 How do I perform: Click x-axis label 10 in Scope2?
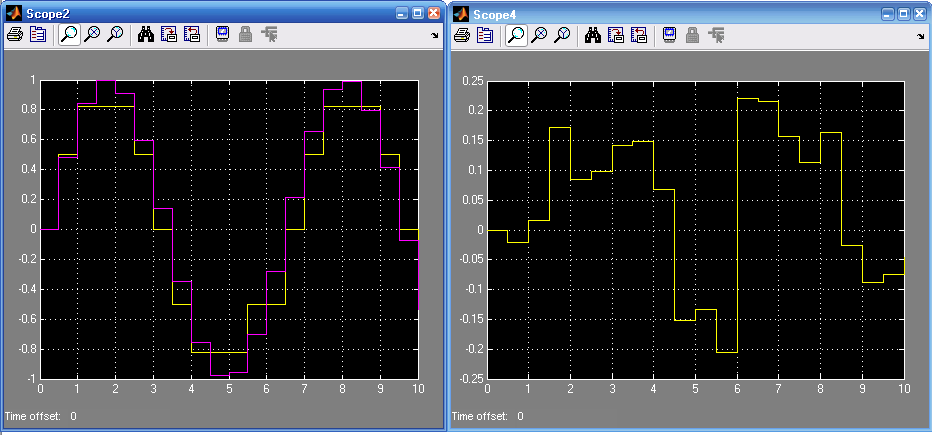click(417, 389)
